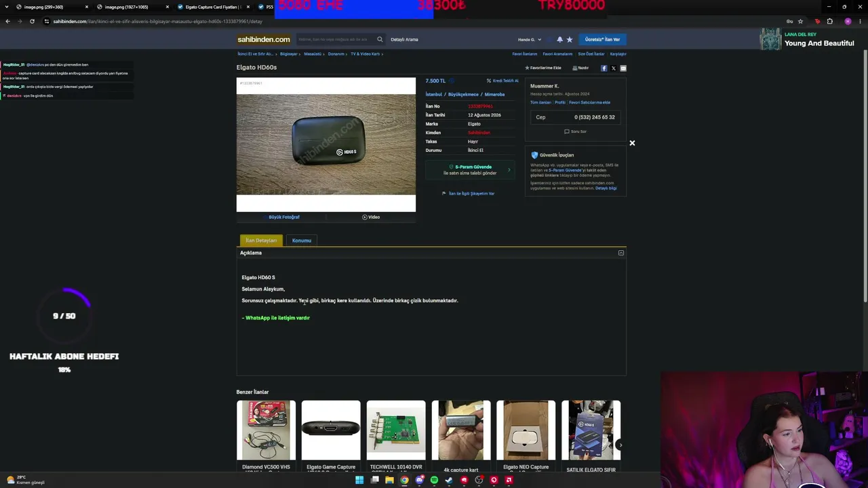Open TV & Video Kartı breadcrumb
Viewport: 868px width, 488px height.
coord(365,54)
